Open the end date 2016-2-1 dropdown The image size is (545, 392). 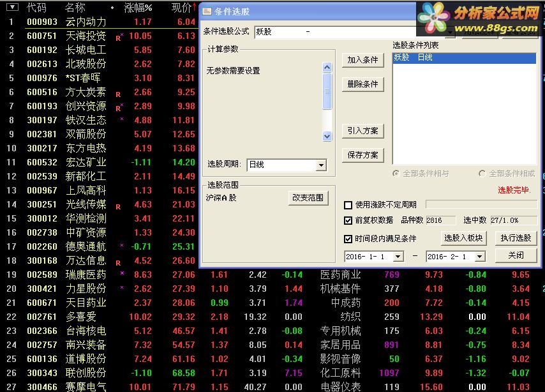[480, 257]
